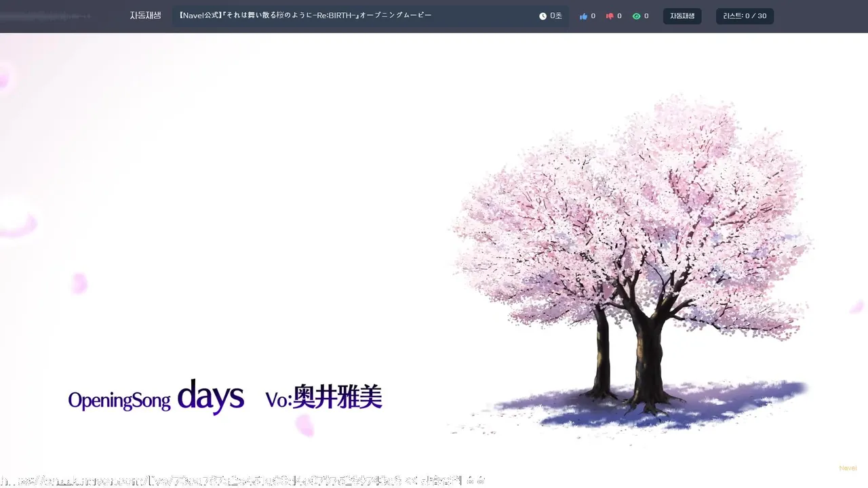Image resolution: width=868 pixels, height=488 pixels.
Task: Click the 0초 elapsed time value
Action: tap(556, 16)
